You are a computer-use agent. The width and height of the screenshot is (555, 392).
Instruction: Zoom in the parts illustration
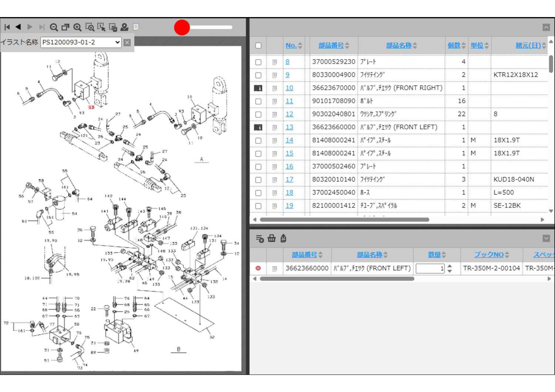tap(77, 27)
